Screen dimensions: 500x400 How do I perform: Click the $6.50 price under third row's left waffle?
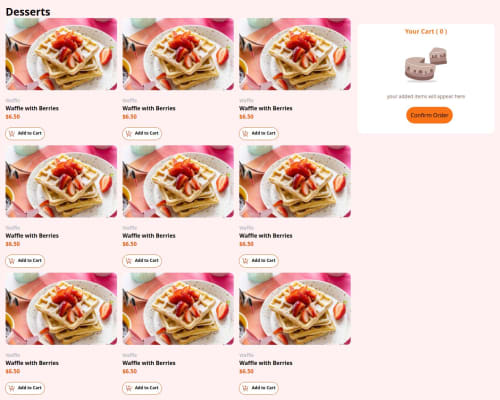click(13, 371)
